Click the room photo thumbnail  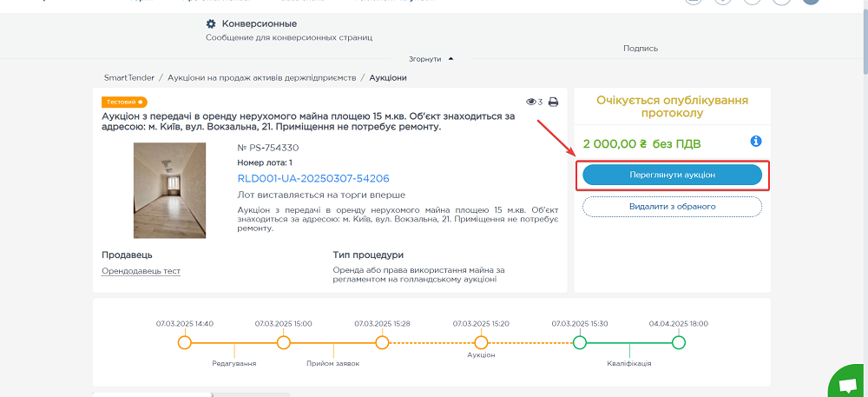(169, 190)
